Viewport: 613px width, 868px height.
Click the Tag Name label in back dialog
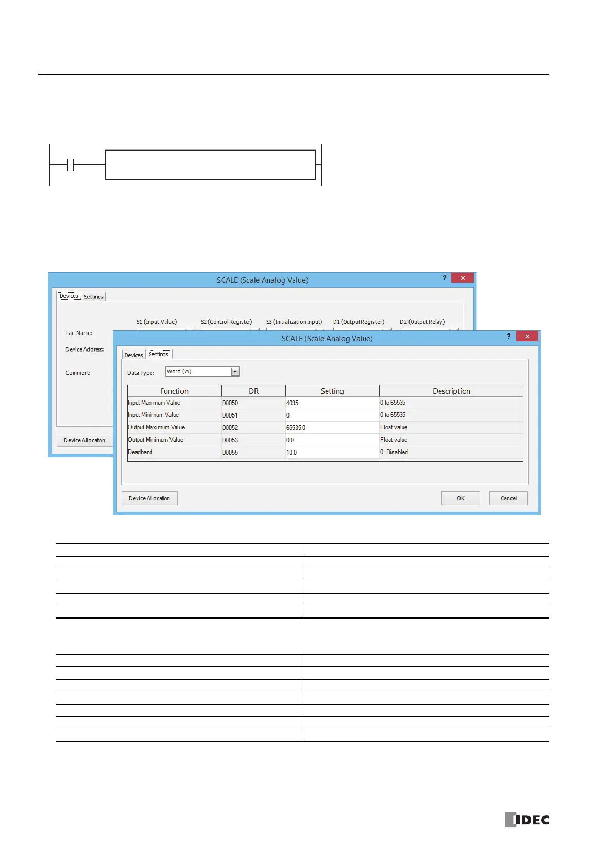[79, 333]
